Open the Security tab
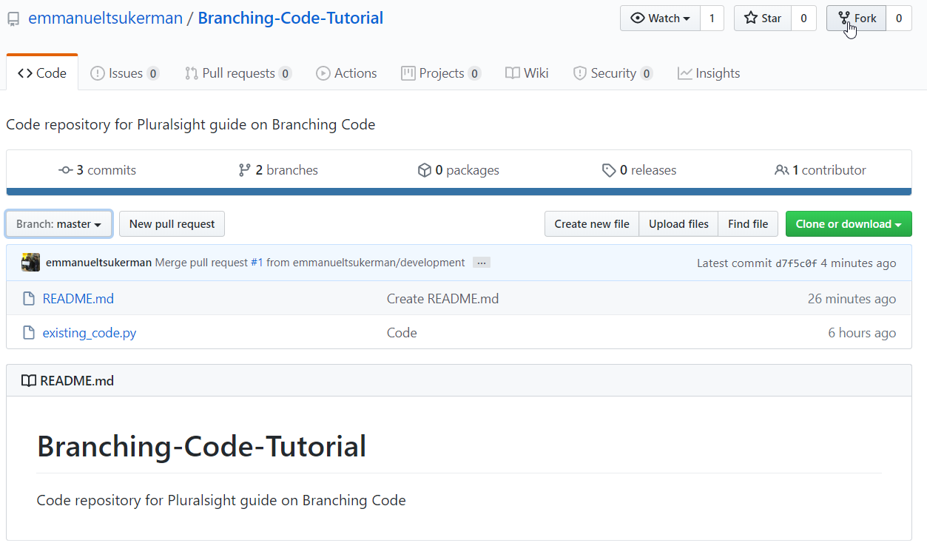 (613, 73)
